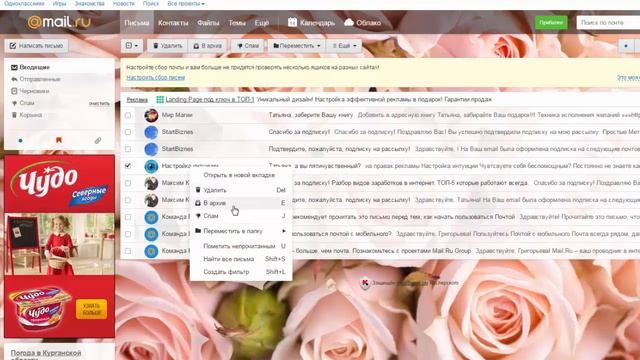Viewport: 640px width, 360px height.
Task: Expand the Ещё toolbar dropdown
Action: coord(344,46)
